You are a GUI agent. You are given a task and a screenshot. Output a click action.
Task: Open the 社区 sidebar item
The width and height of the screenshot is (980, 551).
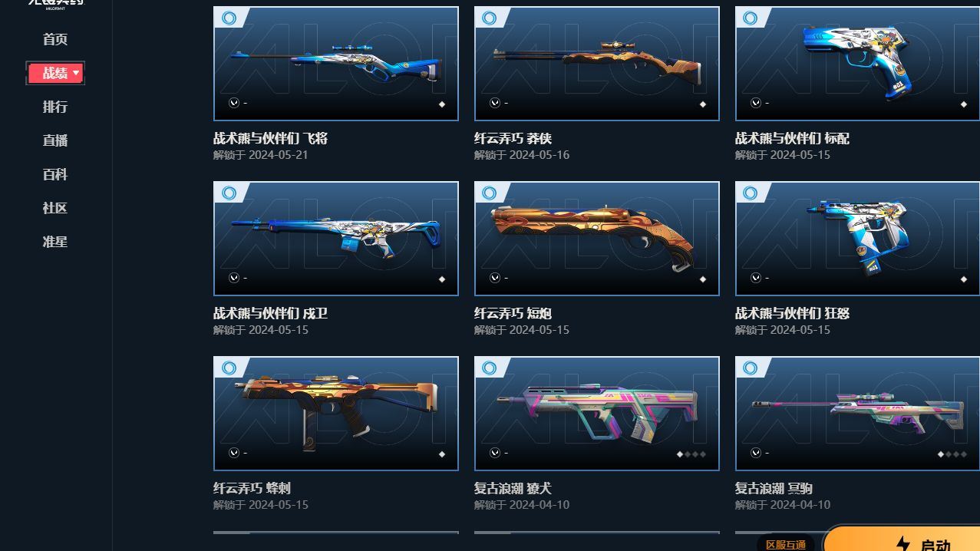coord(55,208)
